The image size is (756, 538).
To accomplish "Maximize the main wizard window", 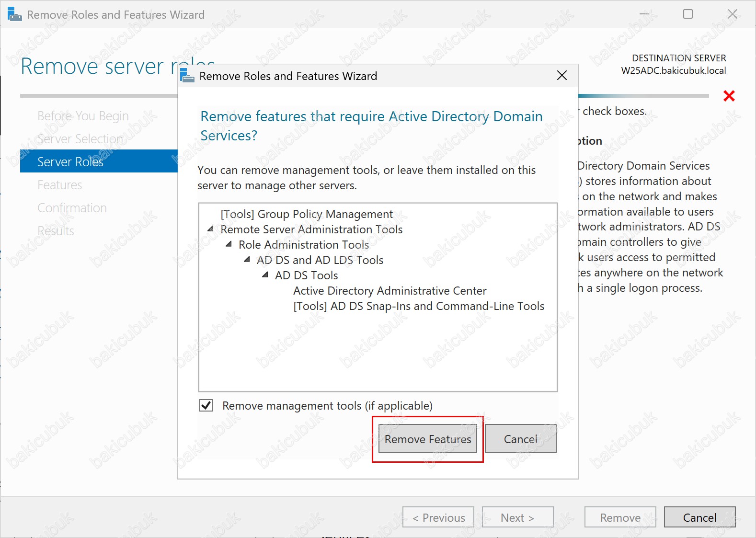I will pyautogui.click(x=687, y=14).
